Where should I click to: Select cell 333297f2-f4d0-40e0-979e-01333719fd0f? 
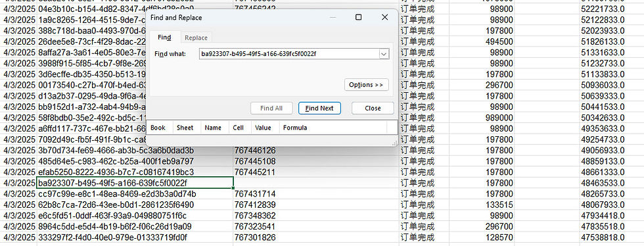(x=135, y=237)
